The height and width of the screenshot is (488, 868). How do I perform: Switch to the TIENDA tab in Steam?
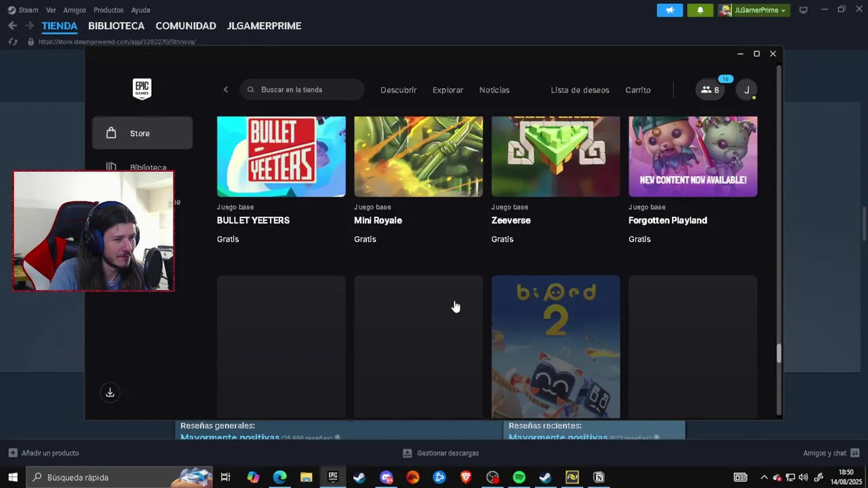[x=60, y=26]
